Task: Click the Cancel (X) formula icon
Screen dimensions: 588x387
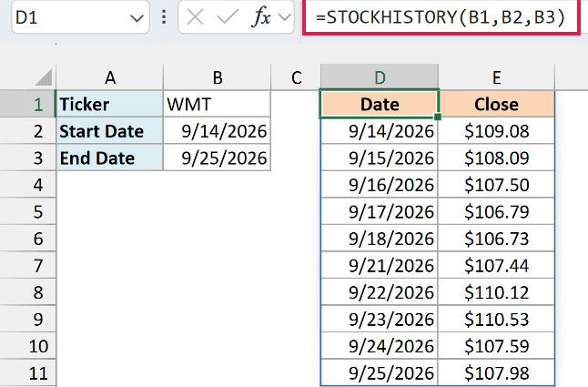Action: pyautogui.click(x=195, y=17)
